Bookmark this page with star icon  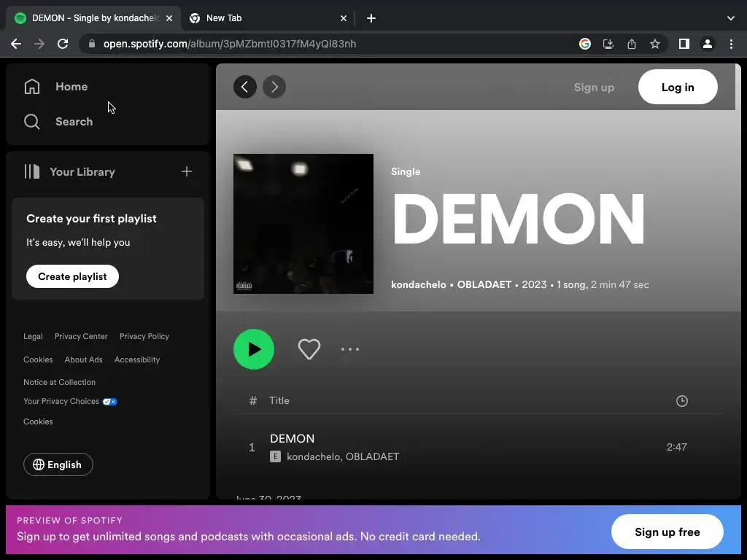[655, 44]
